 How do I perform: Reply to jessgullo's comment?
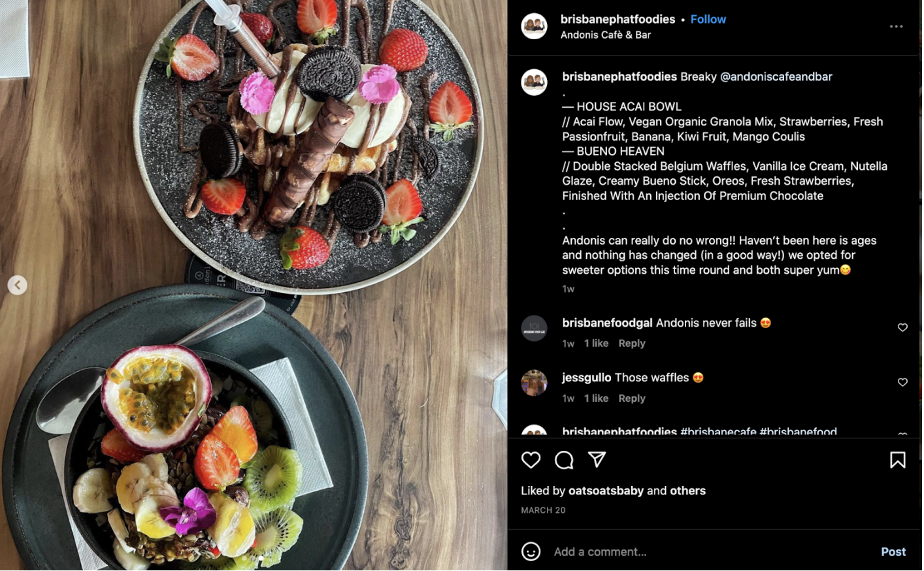point(632,399)
